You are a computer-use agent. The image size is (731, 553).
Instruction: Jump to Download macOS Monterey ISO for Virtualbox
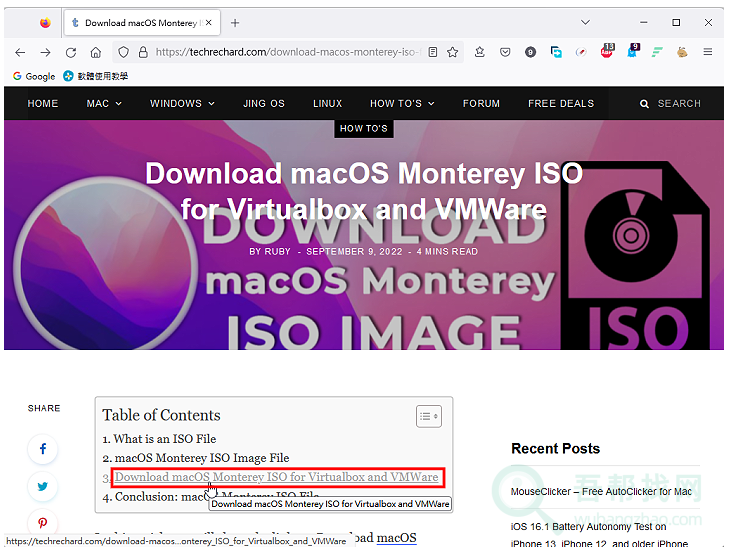click(277, 477)
